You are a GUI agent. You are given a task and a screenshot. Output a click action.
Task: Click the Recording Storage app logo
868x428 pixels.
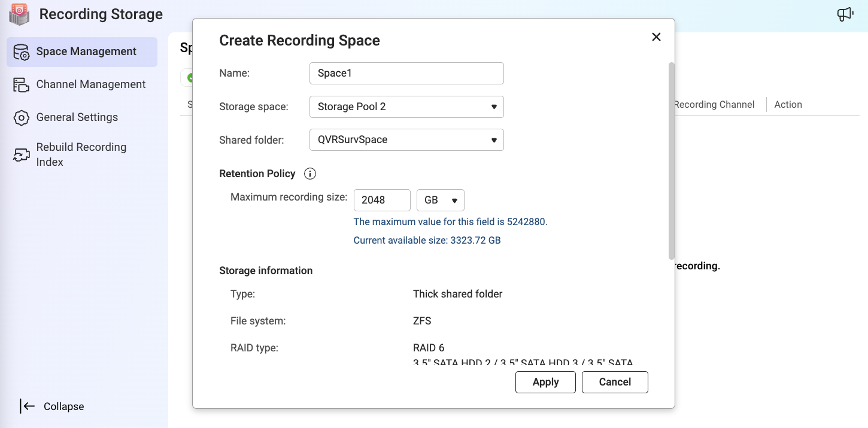click(x=19, y=14)
